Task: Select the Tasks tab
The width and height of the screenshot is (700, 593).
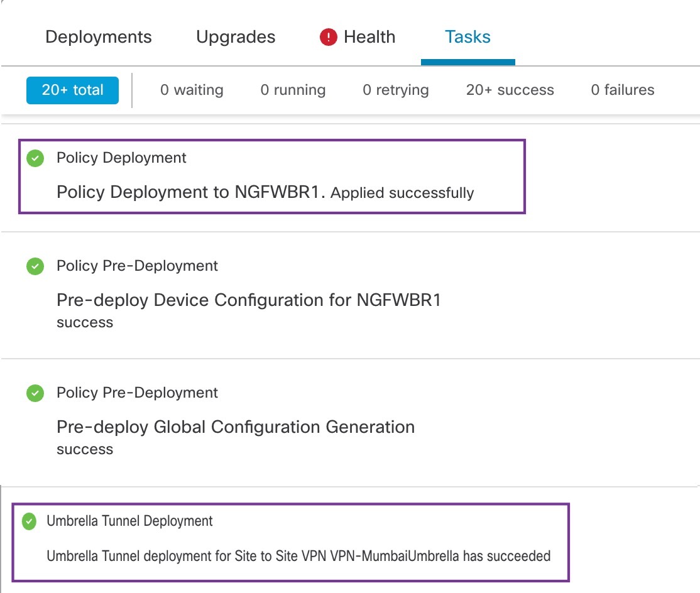Action: (468, 37)
